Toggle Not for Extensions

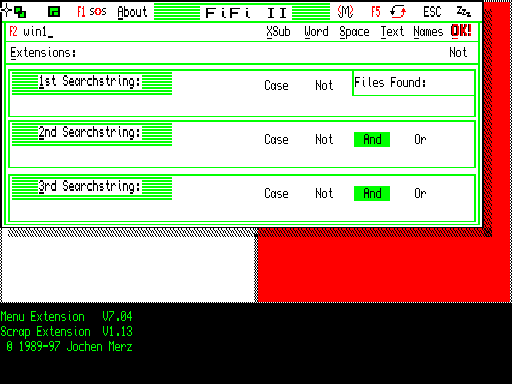tap(458, 53)
